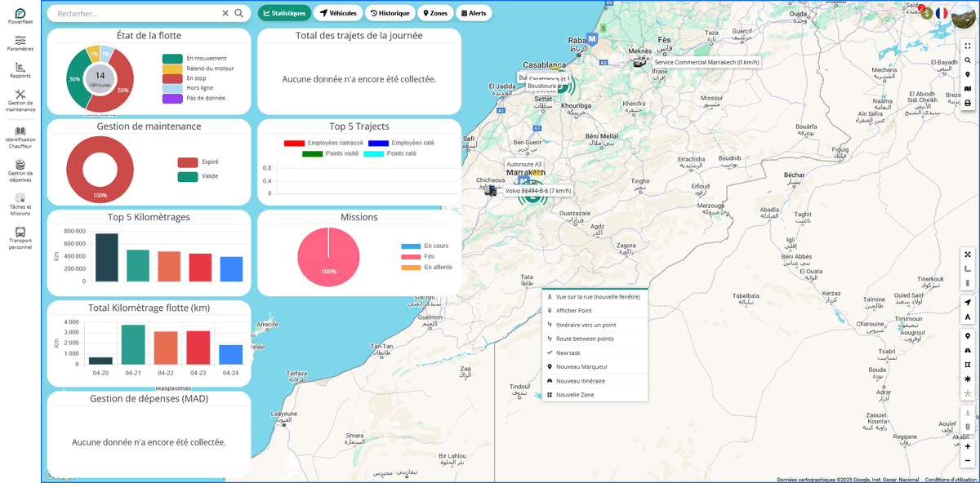980x483 pixels.
Task: Click the Alerts button
Action: (475, 12)
